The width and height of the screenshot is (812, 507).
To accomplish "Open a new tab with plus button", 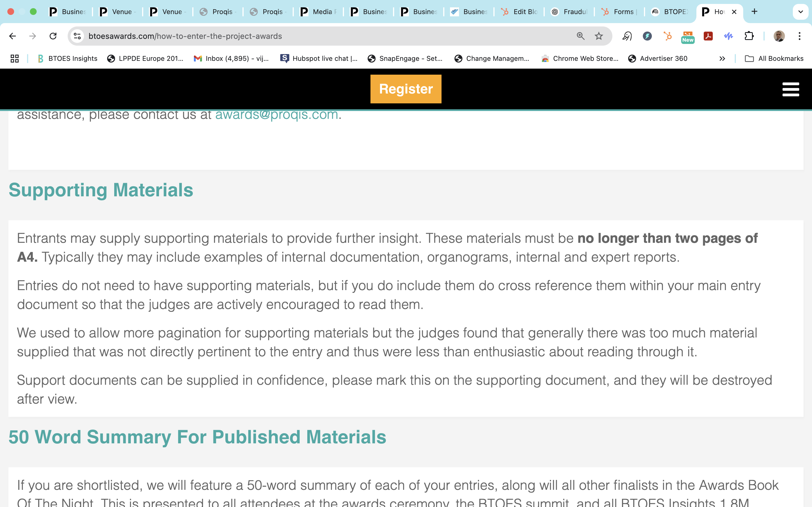I will pos(754,12).
